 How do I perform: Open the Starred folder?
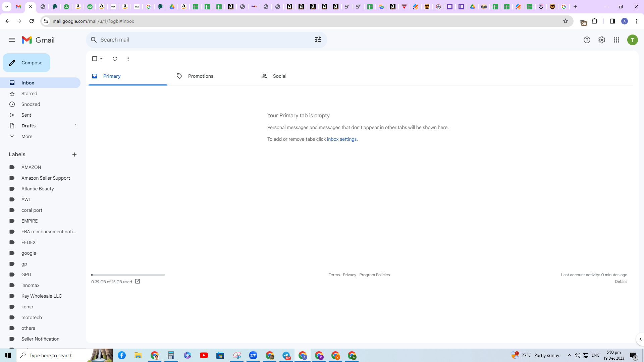(40, 94)
